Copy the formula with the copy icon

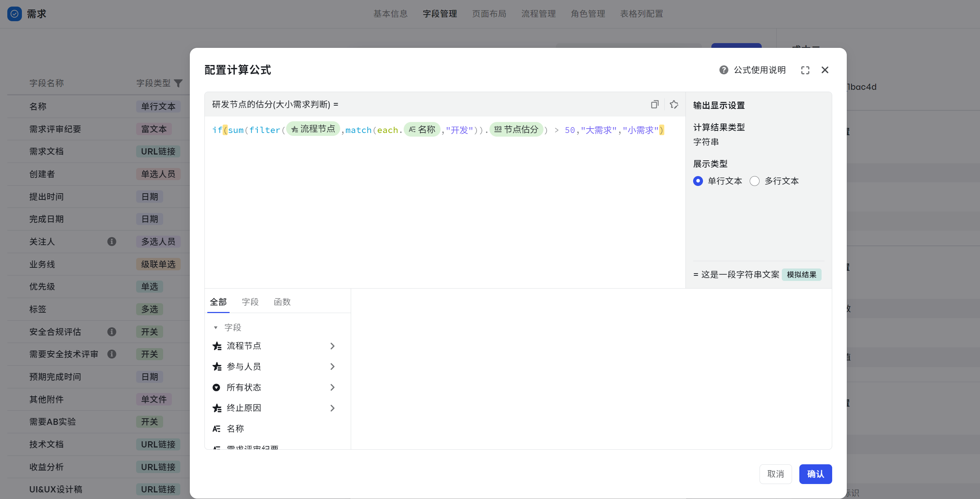tap(654, 104)
